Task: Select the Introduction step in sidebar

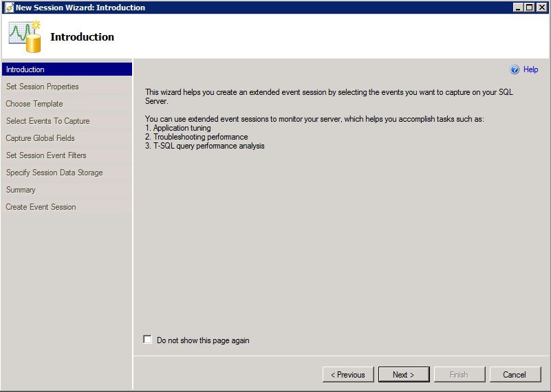Action: [67, 69]
